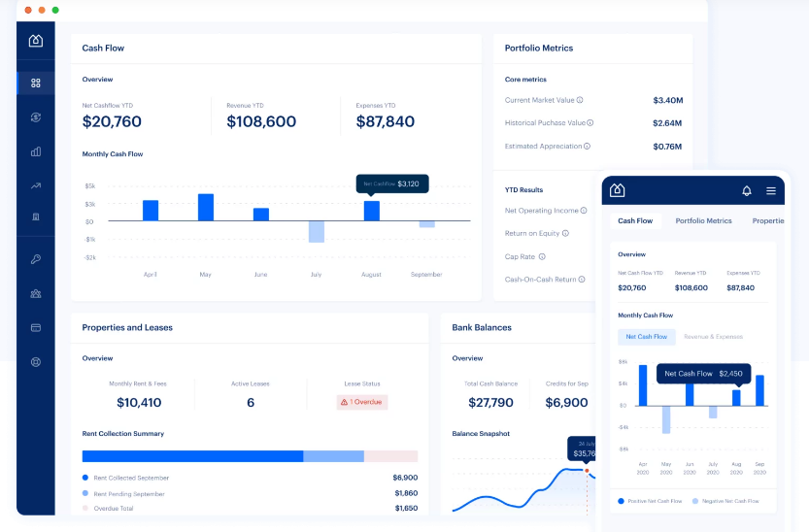Open the dashboard grid icon in sidebar
The image size is (809, 532).
(36, 83)
